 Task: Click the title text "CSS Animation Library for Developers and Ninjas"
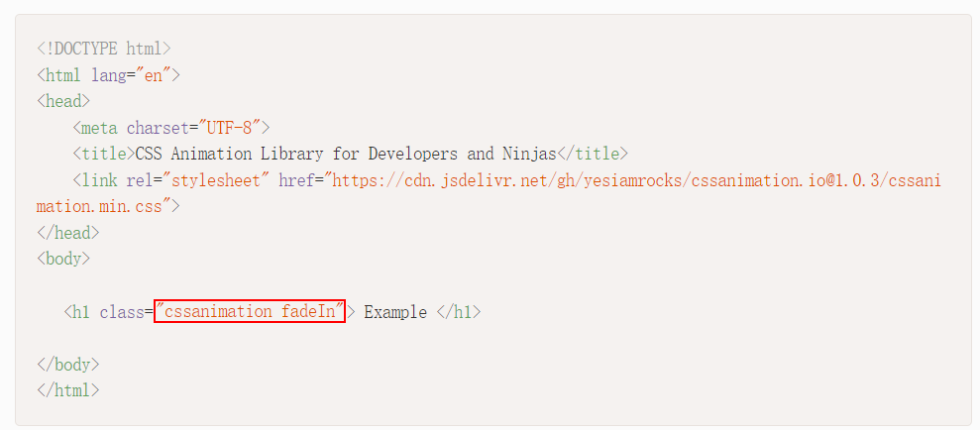click(x=346, y=154)
